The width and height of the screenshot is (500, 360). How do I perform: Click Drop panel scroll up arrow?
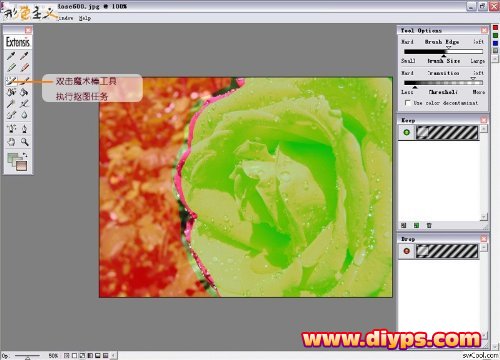click(484, 247)
